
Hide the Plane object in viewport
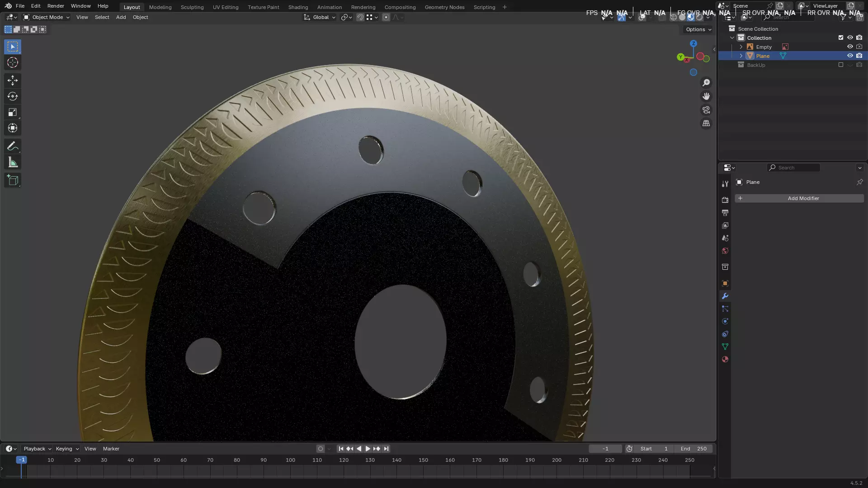click(850, 56)
